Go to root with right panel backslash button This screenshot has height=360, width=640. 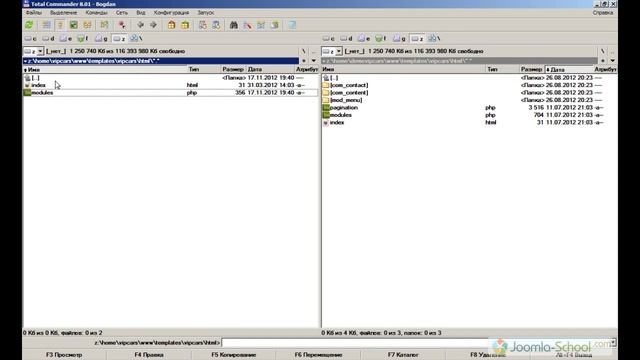602,51
